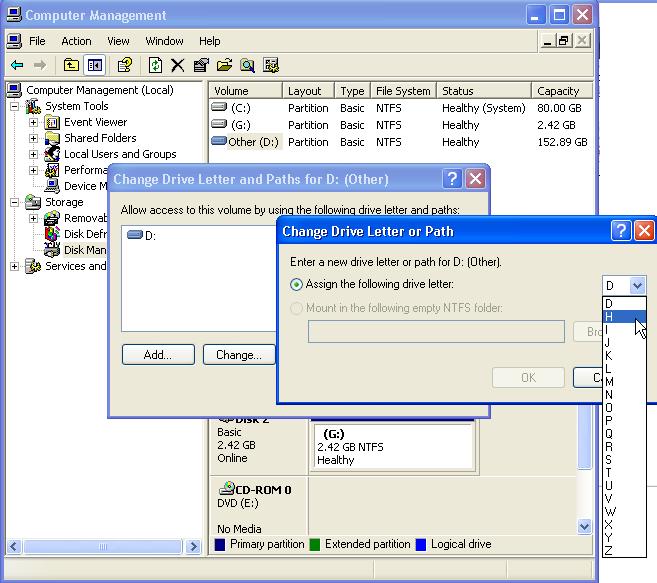Click the Up one level toolbar icon
This screenshot has width=657, height=583.
pos(71,65)
